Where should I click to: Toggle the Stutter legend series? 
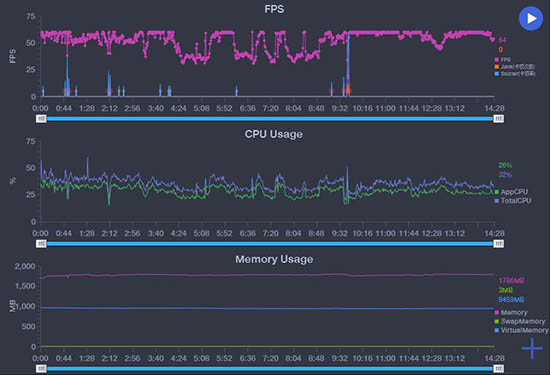pos(515,74)
